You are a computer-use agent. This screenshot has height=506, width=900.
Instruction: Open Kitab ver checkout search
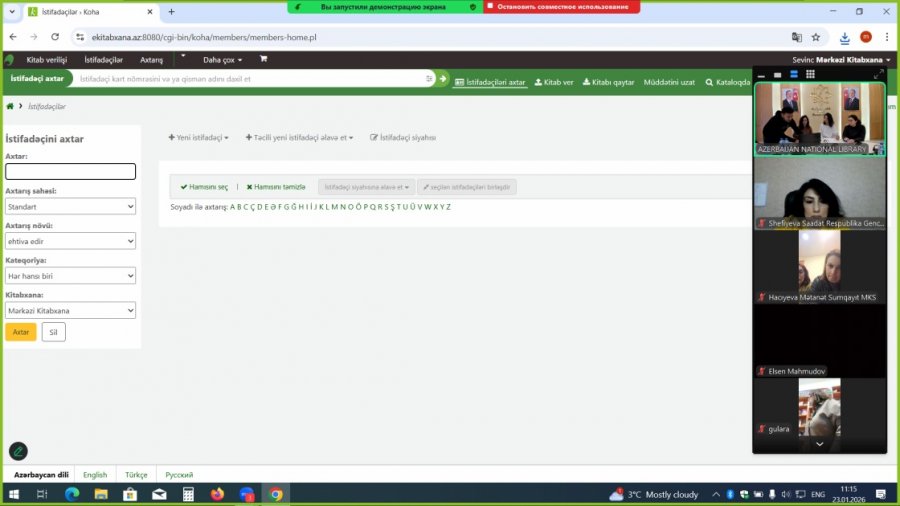[554, 82]
